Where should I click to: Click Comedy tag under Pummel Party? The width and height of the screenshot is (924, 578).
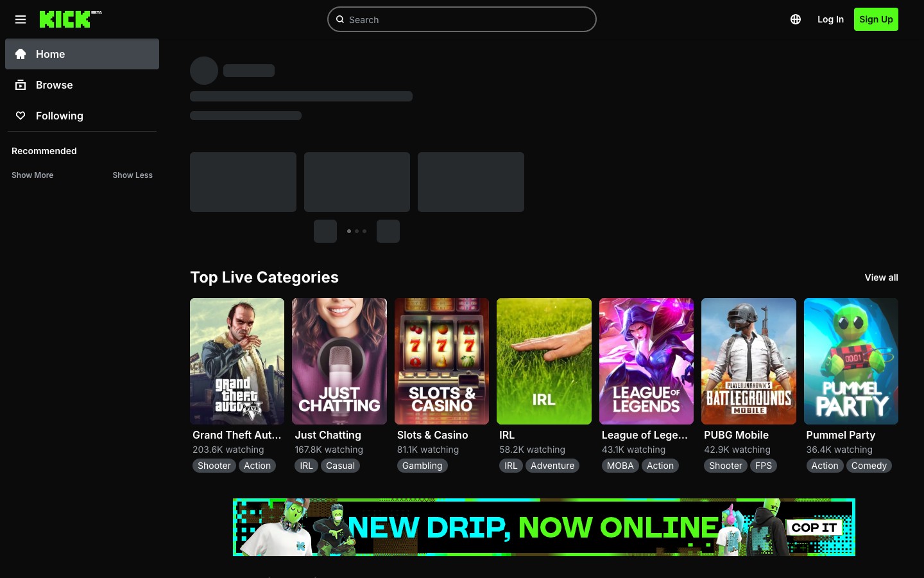(x=869, y=466)
